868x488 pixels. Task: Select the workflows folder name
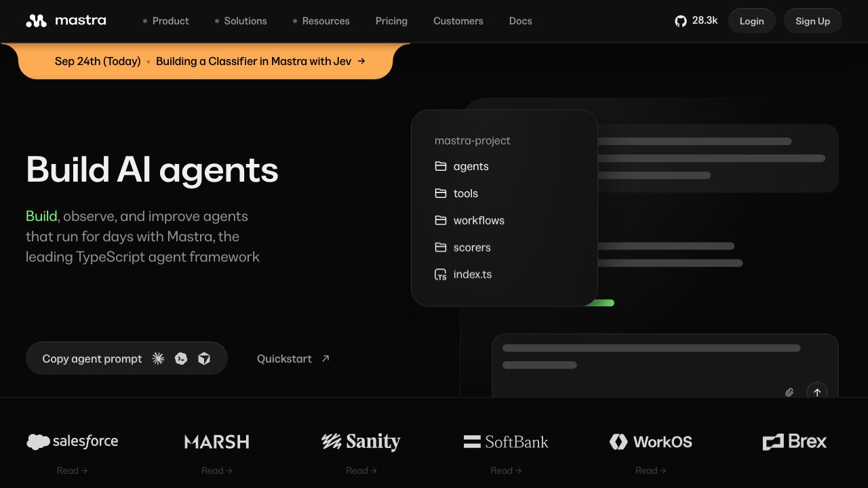click(x=479, y=220)
